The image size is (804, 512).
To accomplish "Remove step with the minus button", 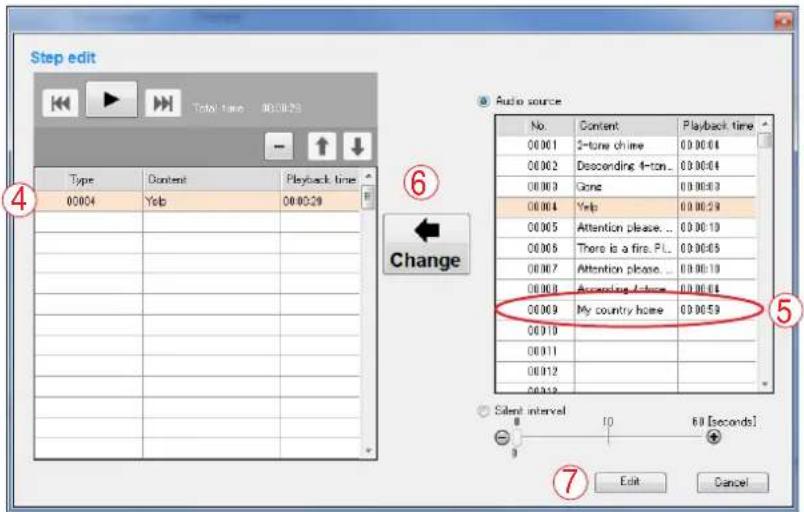I will [x=279, y=146].
